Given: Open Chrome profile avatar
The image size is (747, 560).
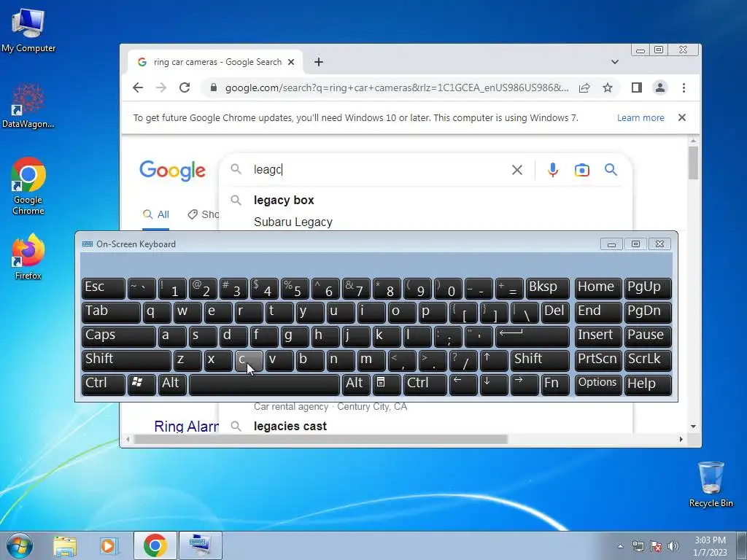Looking at the screenshot, I should point(659,87).
